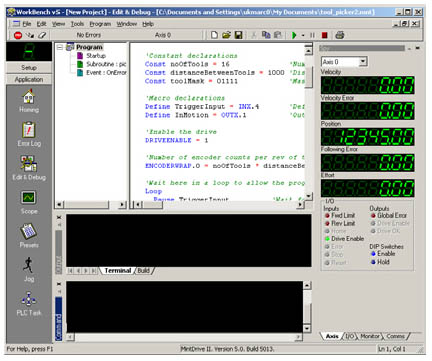This screenshot has width=432, height=361.
Task: Click the code editor horizontal scrollbar
Action: [x=218, y=204]
